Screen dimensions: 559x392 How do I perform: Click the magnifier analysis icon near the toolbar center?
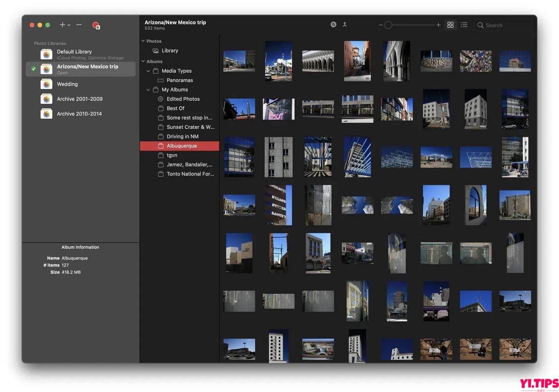333,24
